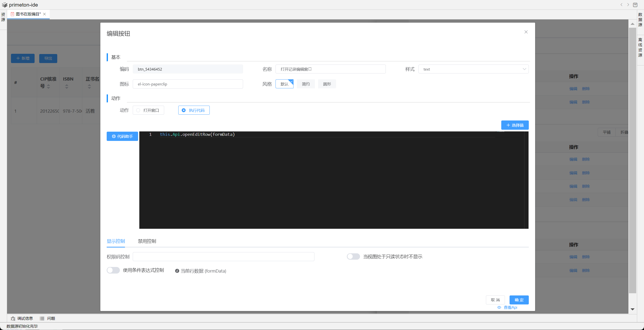The width and height of the screenshot is (644, 330).
Task: Click the eye icon beside 查看Api
Action: click(499, 307)
